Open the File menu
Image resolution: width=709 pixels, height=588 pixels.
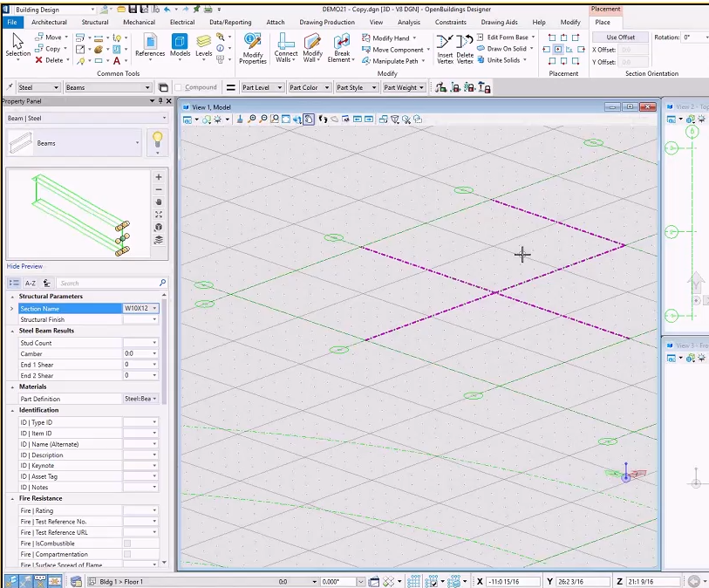pos(12,22)
